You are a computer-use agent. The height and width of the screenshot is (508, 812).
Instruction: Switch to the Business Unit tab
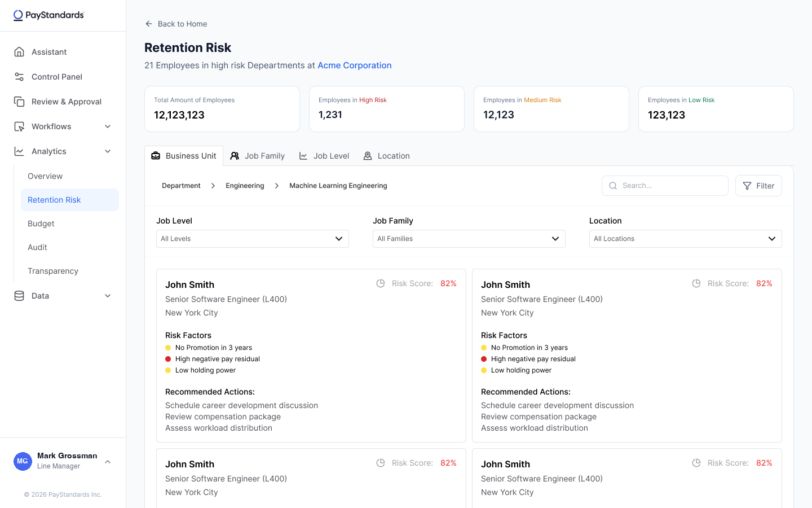[184, 156]
